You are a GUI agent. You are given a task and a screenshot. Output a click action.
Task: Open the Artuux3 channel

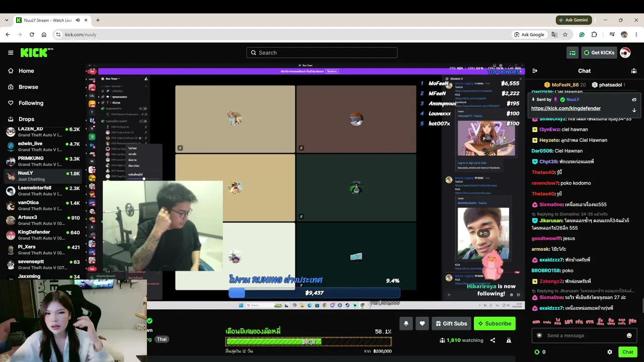43,220
